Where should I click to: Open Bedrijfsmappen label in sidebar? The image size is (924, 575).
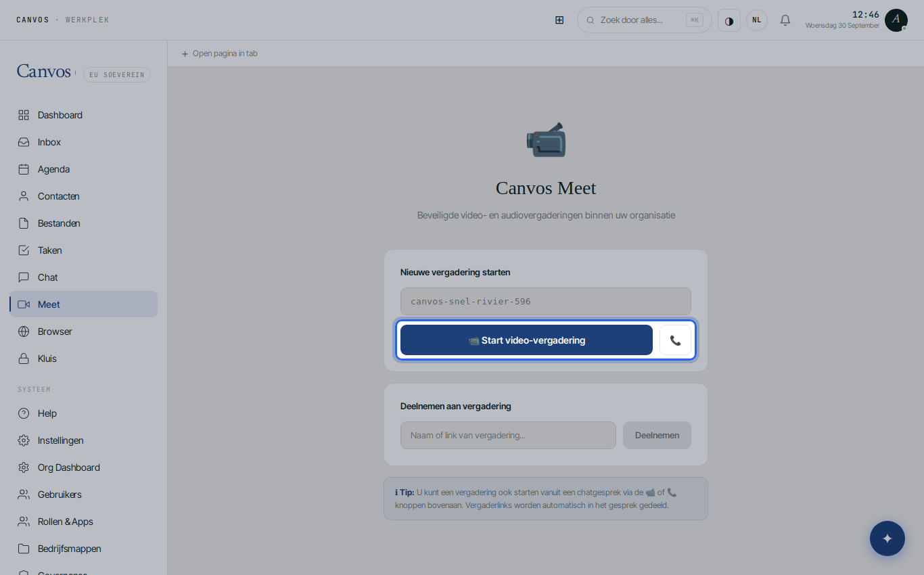tap(70, 549)
